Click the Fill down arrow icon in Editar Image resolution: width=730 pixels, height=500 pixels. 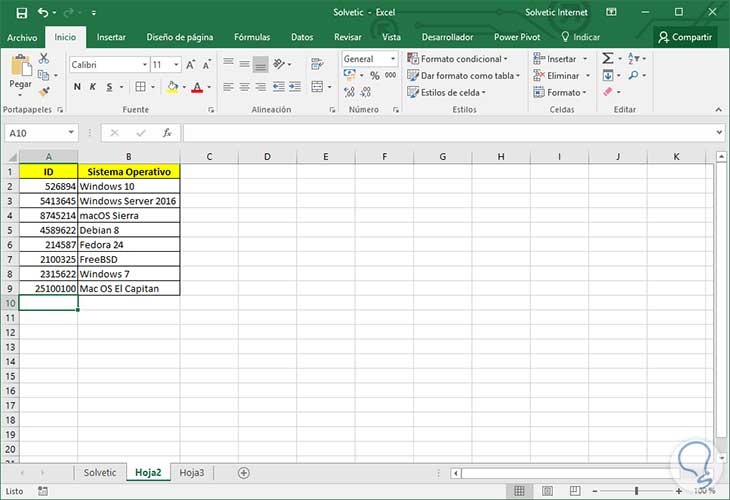pos(608,75)
